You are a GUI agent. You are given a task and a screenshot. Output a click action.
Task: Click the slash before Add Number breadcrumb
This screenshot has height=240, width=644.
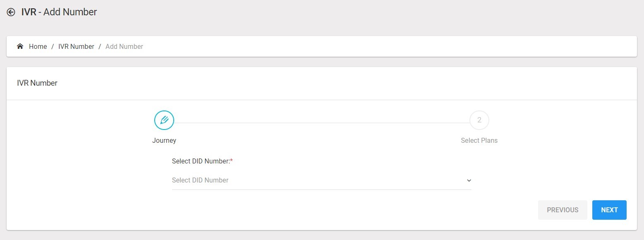(100, 47)
